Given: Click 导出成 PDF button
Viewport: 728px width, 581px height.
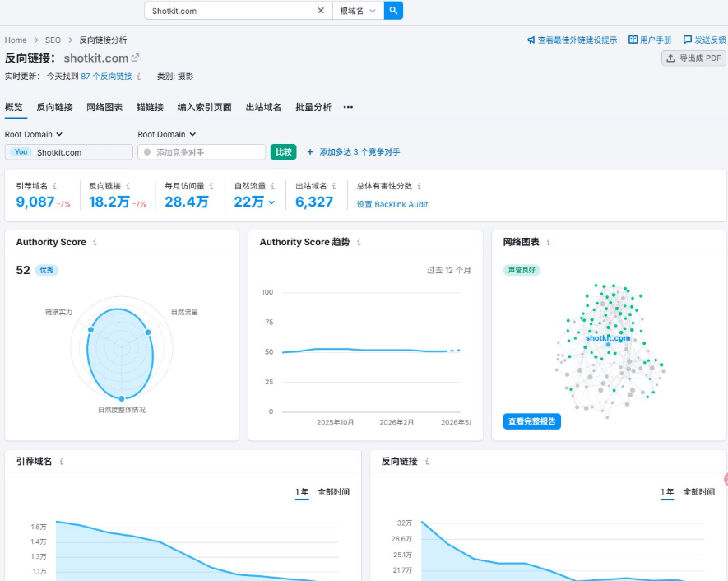Looking at the screenshot, I should (x=693, y=58).
